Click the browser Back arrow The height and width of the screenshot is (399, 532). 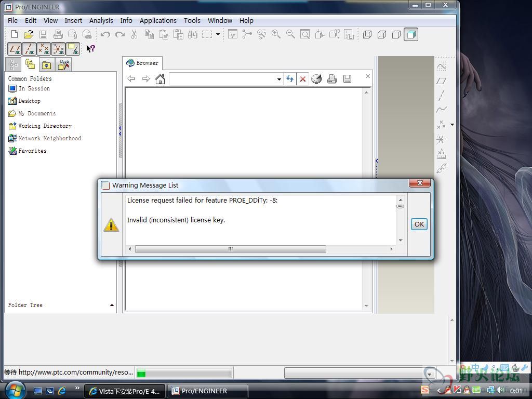coord(131,79)
